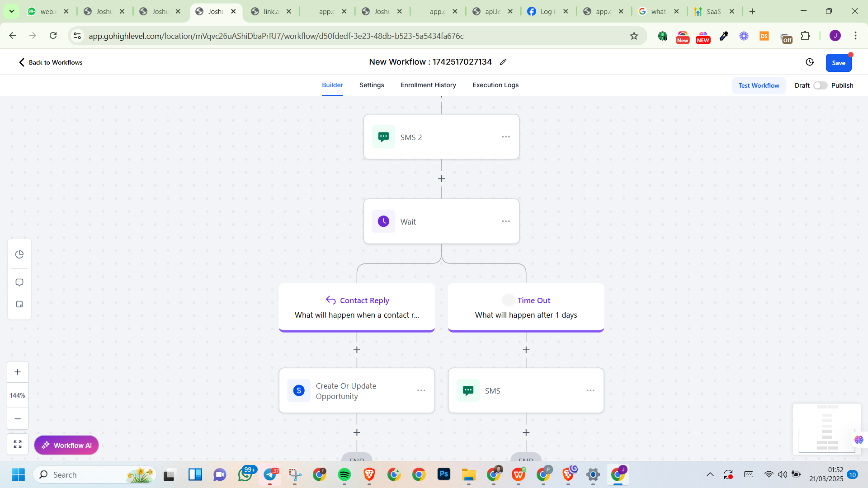Viewport: 868px width, 488px height.
Task: Open the Workflow AI assistant
Action: 66,445
